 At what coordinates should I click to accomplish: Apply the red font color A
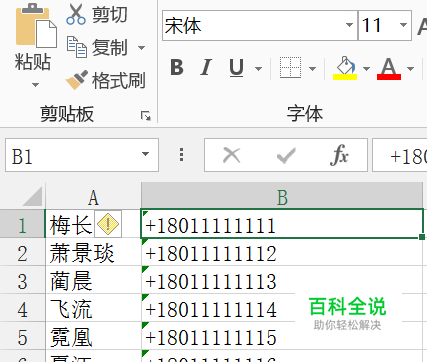click(x=389, y=68)
